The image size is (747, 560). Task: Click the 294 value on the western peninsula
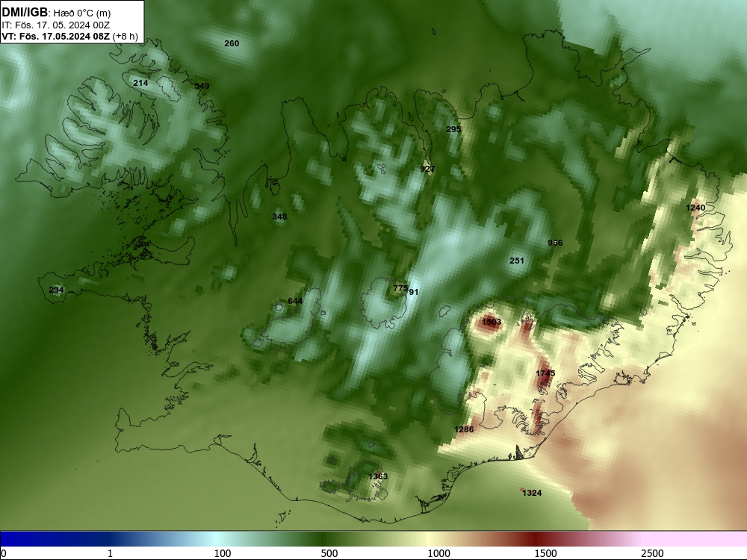click(x=56, y=290)
